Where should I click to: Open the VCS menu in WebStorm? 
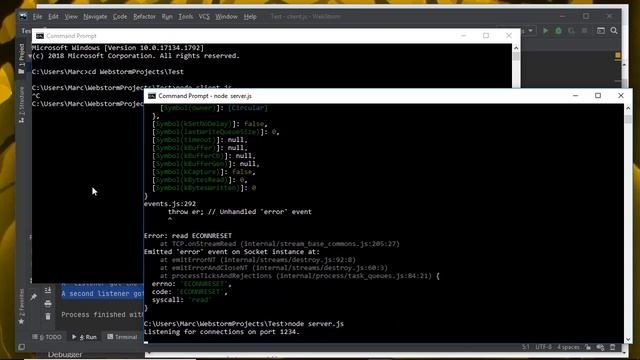pyautogui.click(x=204, y=17)
